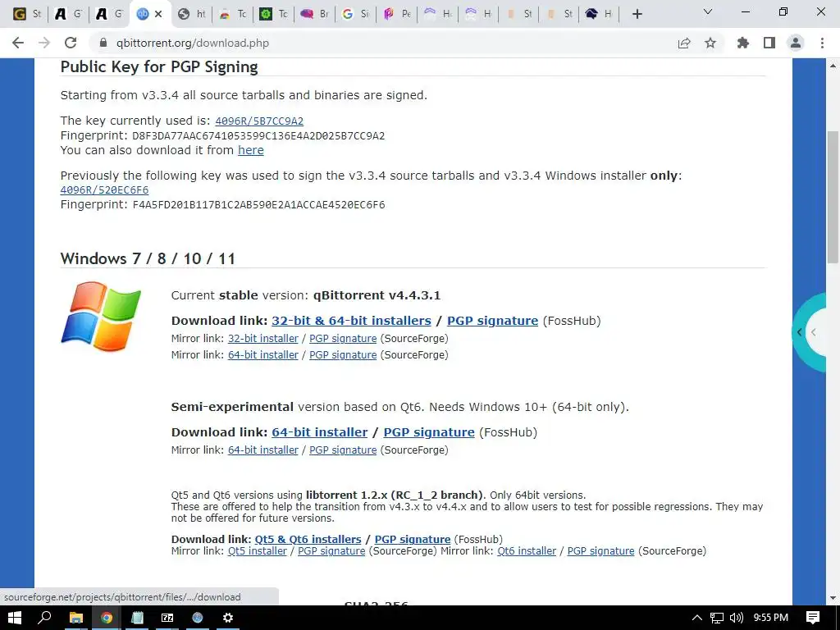This screenshot has width=840, height=630.
Task: Open the tab search dropdown chevron
Action: [708, 11]
